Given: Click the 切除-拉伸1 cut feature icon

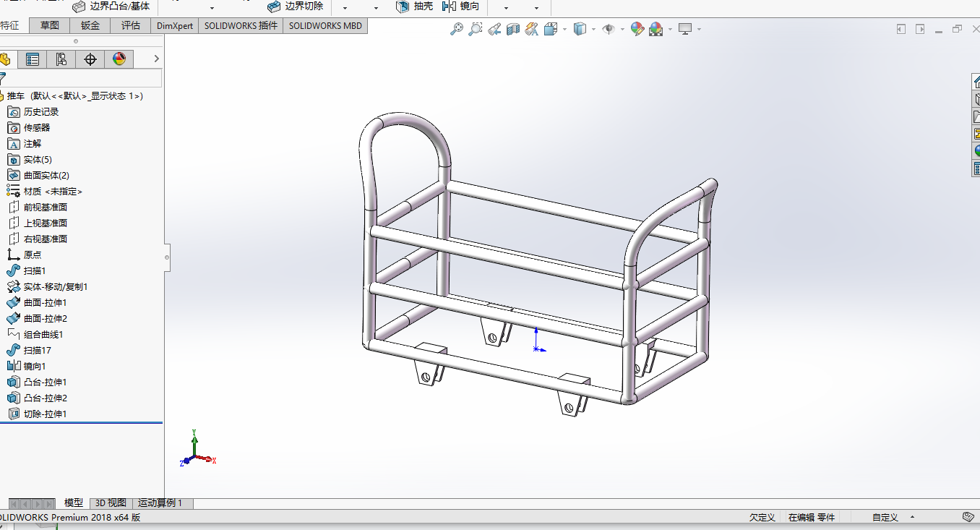Looking at the screenshot, I should pyautogui.click(x=13, y=414).
